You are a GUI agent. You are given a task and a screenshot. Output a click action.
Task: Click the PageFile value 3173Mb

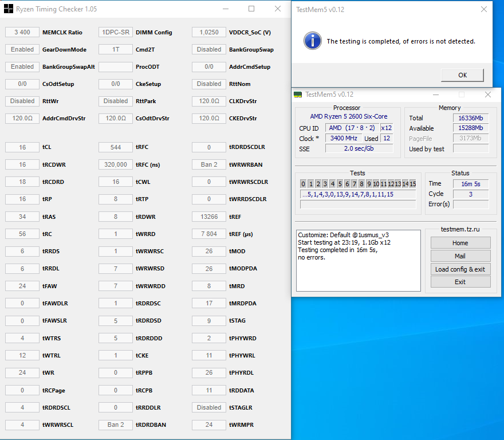point(471,138)
